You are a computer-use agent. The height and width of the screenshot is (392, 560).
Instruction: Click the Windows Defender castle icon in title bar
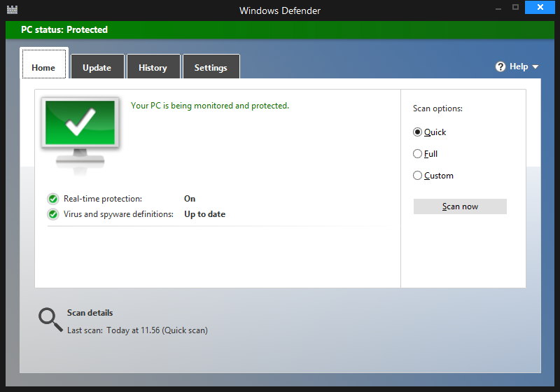(x=12, y=10)
